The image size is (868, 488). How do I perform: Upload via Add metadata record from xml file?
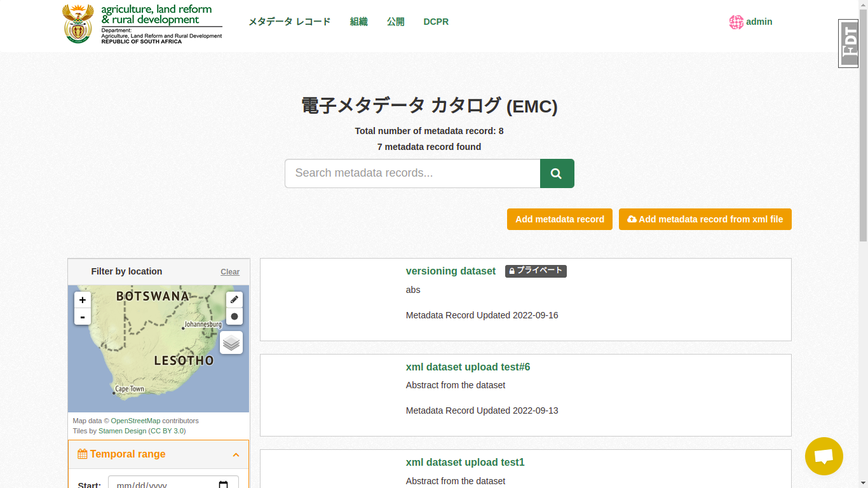coord(705,219)
